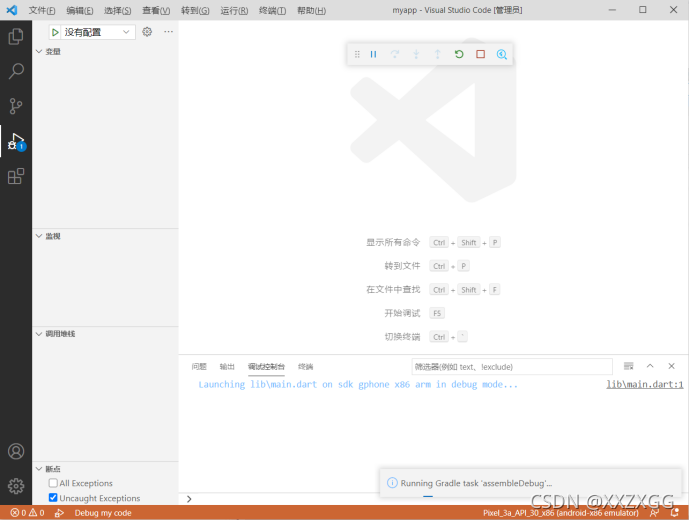Open the 文件(F) menu
Image resolution: width=689 pixels, height=520 pixels.
pyautogui.click(x=42, y=10)
